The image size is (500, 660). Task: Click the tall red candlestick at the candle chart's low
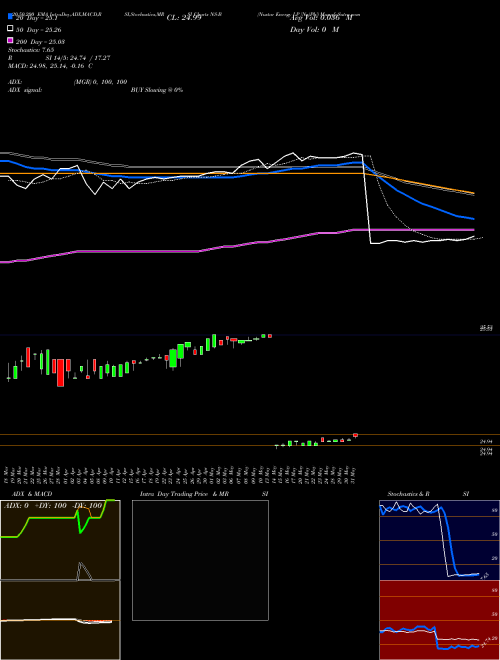pos(61,373)
